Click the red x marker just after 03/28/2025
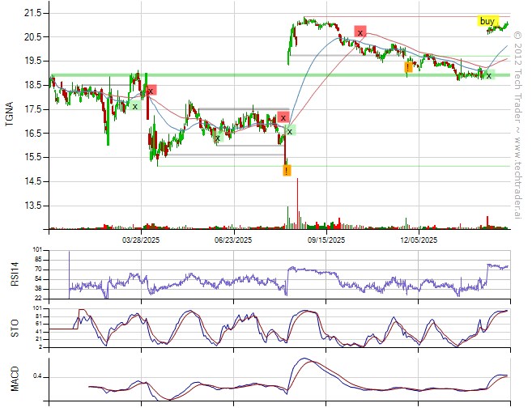This screenshot has height=416, width=532. pos(151,91)
